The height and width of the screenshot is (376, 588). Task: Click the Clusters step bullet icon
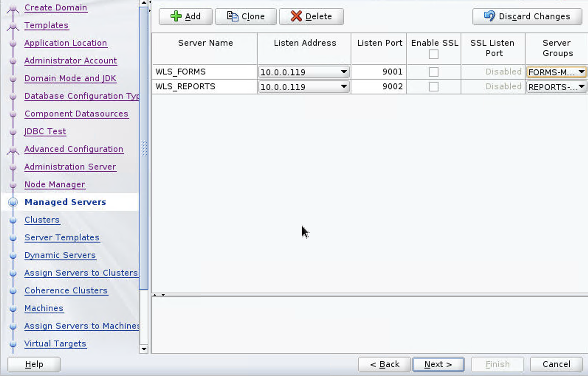[13, 220]
